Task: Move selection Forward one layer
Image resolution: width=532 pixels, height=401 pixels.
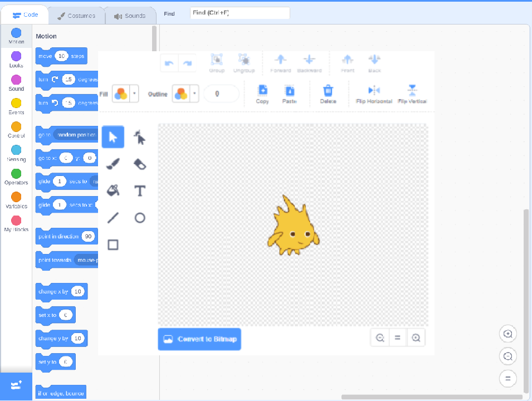Action: [281, 63]
